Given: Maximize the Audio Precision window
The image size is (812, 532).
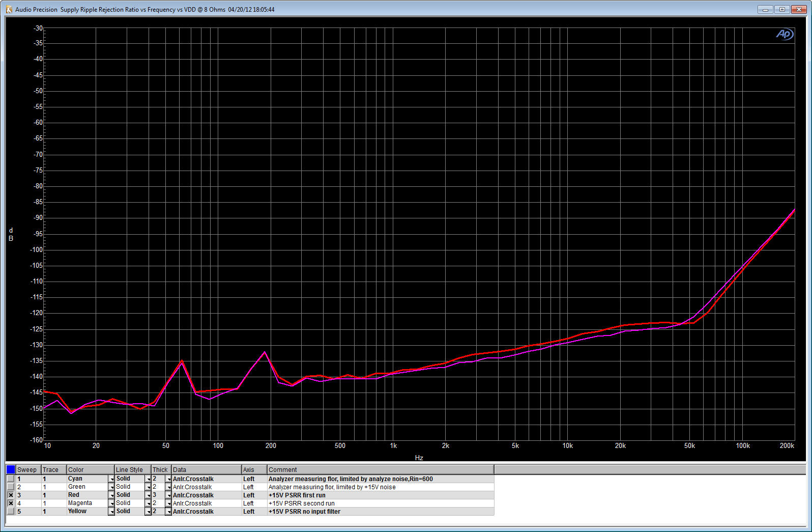Looking at the screenshot, I should click(782, 9).
